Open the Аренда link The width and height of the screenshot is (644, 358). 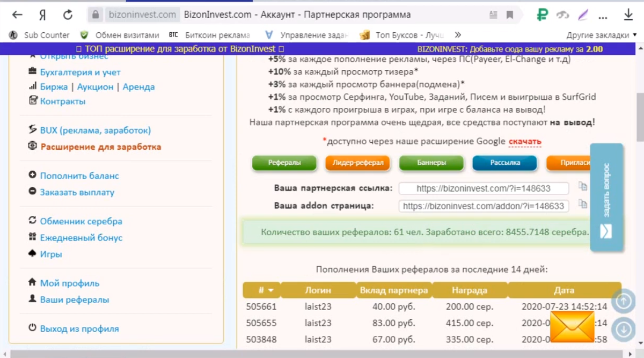pos(138,86)
